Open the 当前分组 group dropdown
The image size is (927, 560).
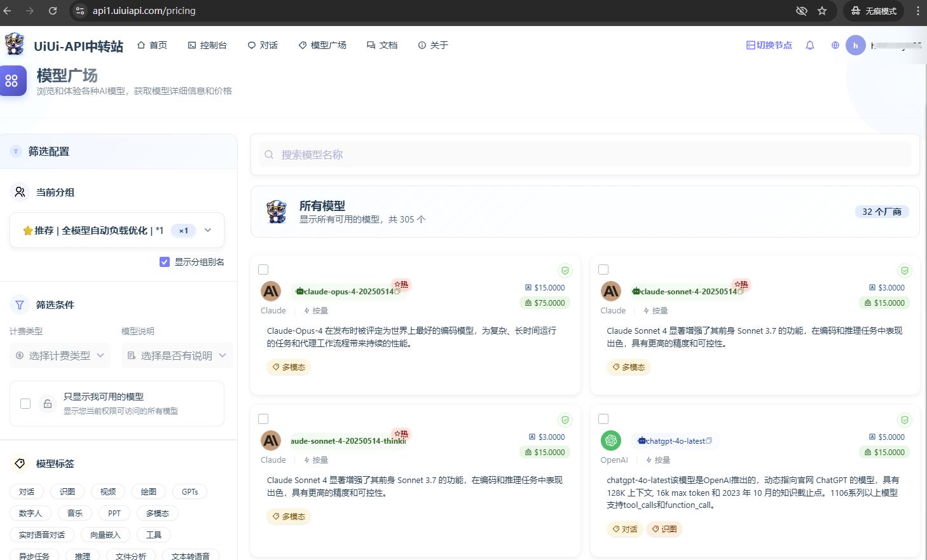208,230
